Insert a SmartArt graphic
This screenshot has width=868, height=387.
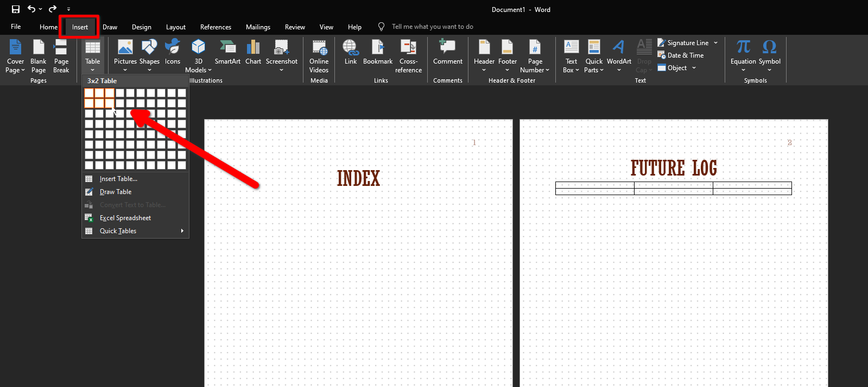point(227,52)
